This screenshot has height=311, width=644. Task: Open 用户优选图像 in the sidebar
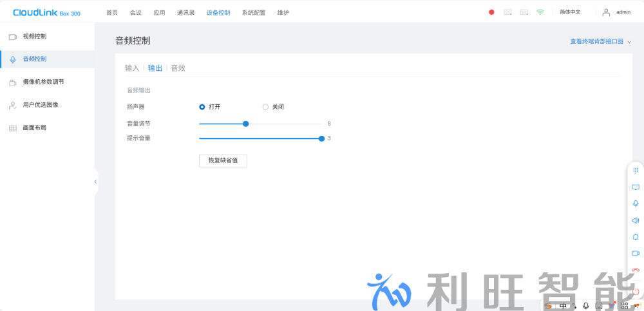47,105
